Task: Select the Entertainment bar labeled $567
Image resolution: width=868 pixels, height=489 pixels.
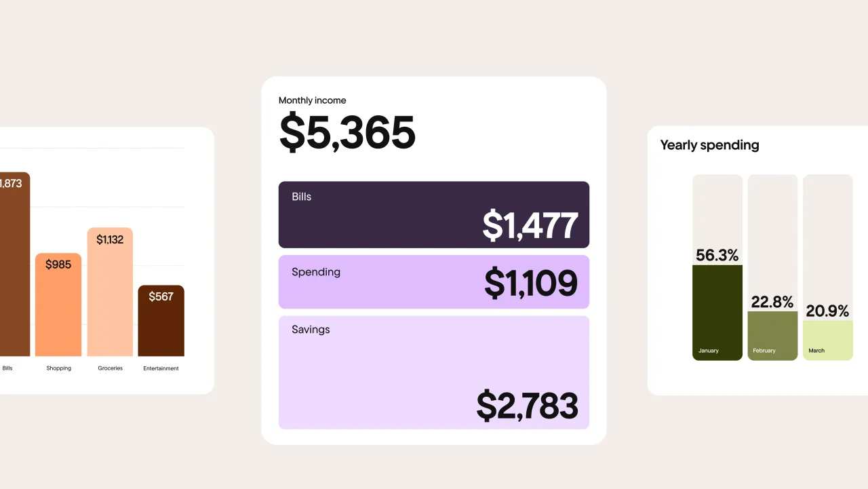Action: (161, 321)
